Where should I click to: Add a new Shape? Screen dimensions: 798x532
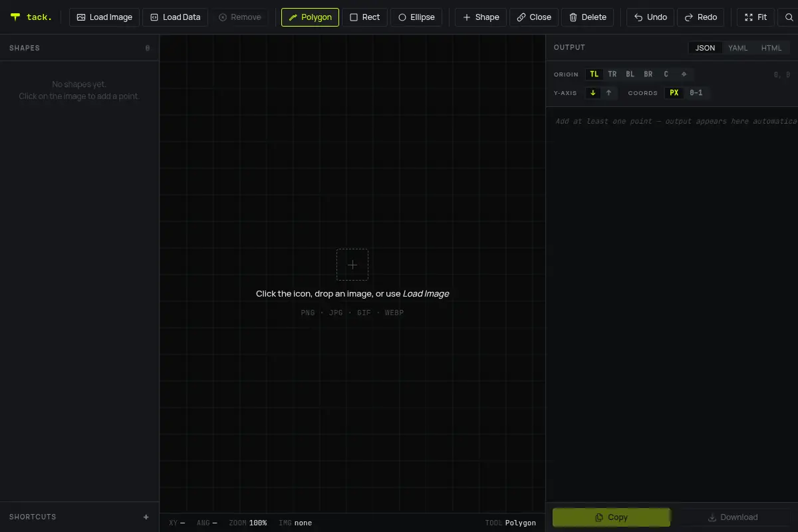[481, 17]
